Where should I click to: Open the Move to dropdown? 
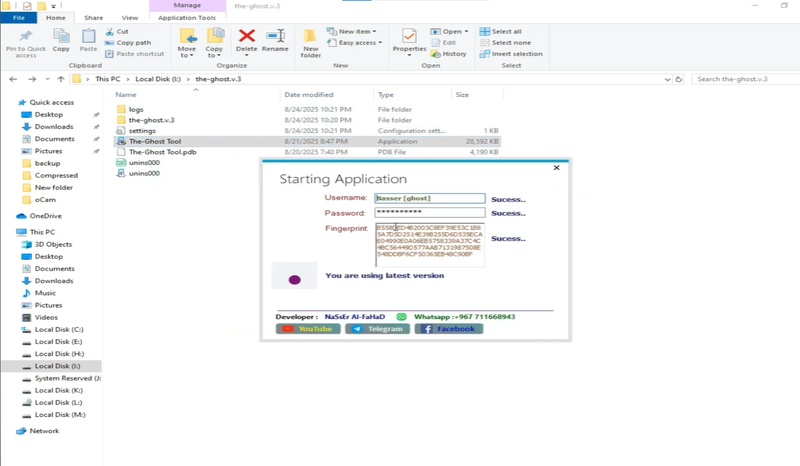click(187, 43)
